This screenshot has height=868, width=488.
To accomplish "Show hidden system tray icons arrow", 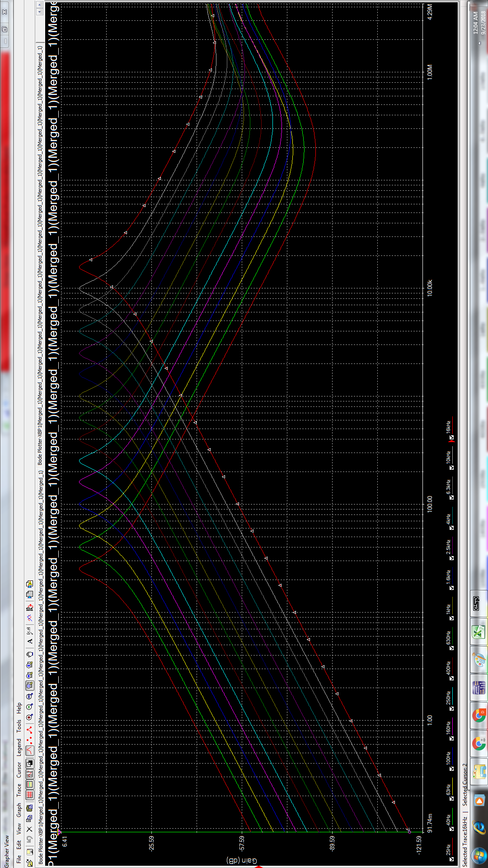I will coord(479,43).
